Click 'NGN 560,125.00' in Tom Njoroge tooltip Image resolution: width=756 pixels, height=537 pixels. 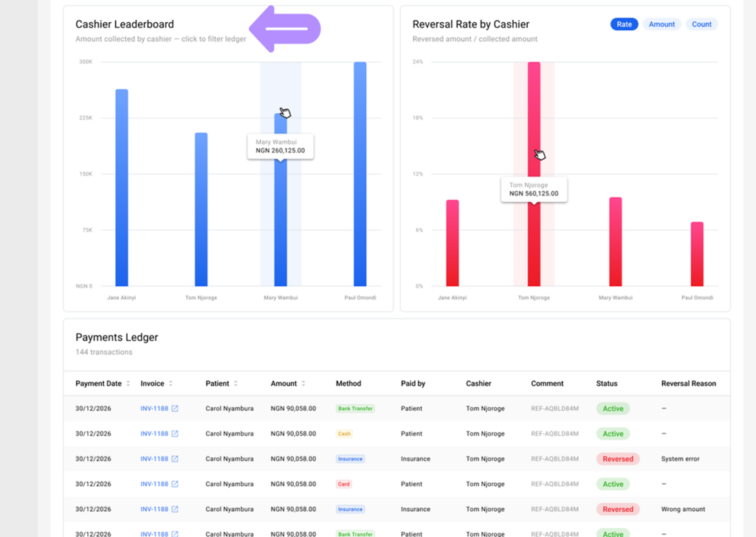534,193
